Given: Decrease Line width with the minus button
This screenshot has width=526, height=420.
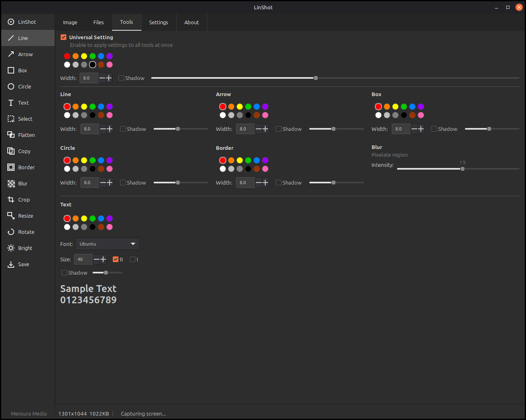Looking at the screenshot, I should 103,129.
